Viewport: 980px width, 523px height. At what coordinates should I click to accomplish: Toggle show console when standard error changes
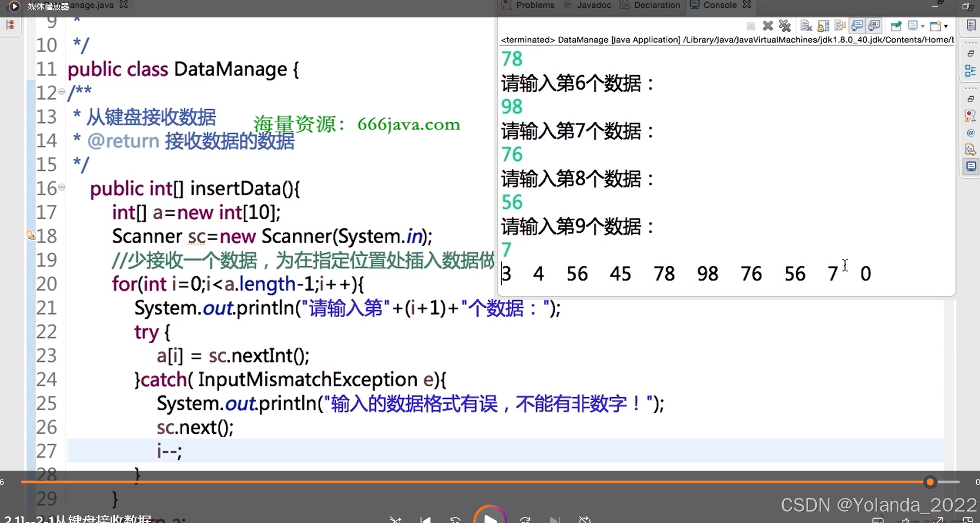874,26
